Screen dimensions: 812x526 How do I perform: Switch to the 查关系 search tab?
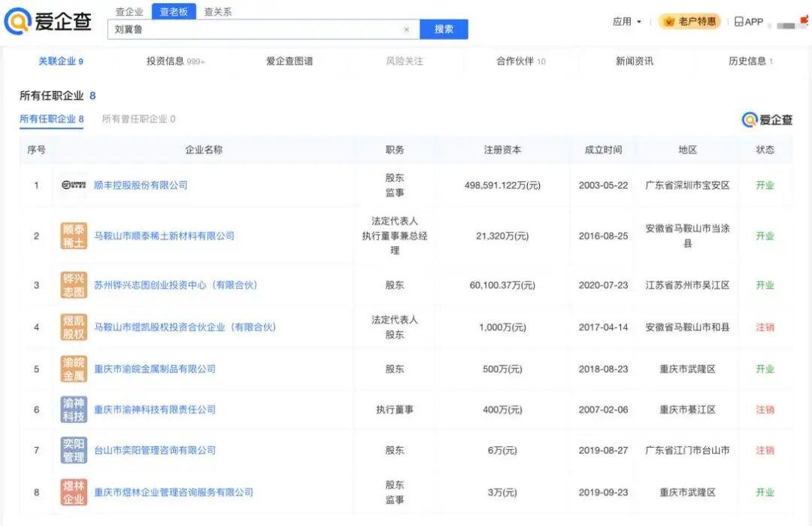pyautogui.click(x=218, y=11)
